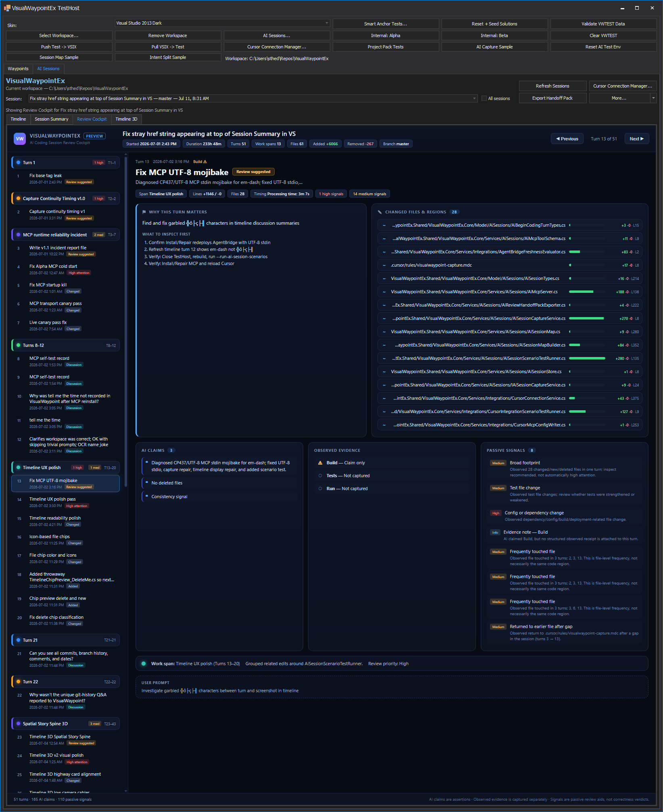Click the Smart Anchor Tests… button

pyautogui.click(x=386, y=24)
